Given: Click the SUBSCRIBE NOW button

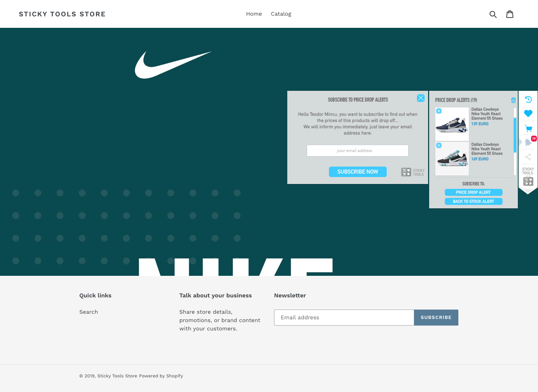Looking at the screenshot, I should pos(358,171).
